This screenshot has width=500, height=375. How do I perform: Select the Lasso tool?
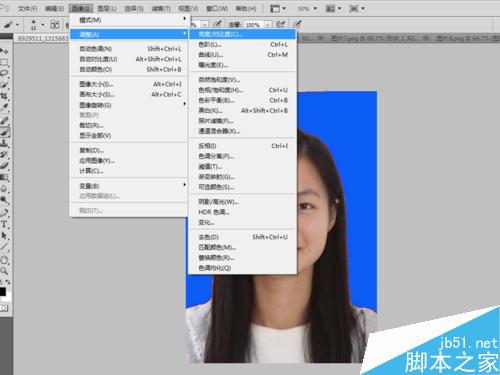coord(4,73)
